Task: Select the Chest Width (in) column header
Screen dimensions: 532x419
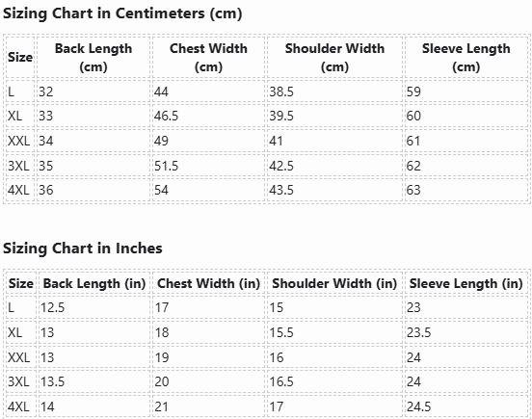Action: 208,283
